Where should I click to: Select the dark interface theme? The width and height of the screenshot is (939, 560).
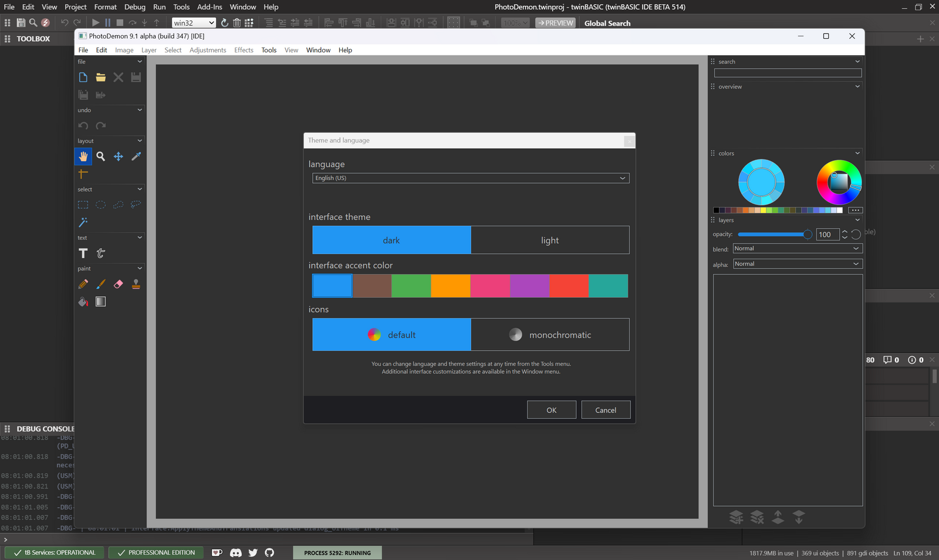pos(391,240)
